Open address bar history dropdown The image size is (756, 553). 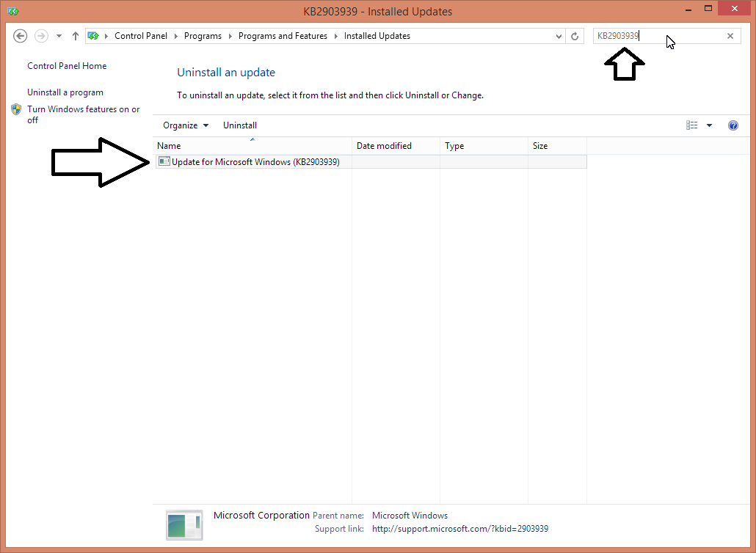tap(559, 36)
